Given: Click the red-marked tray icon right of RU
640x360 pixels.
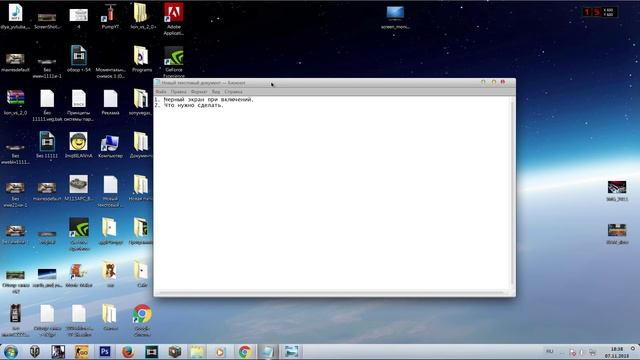Looking at the screenshot, I should pos(573,352).
